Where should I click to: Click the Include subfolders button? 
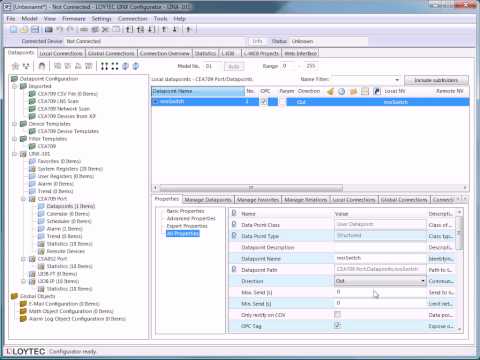tap(436, 80)
